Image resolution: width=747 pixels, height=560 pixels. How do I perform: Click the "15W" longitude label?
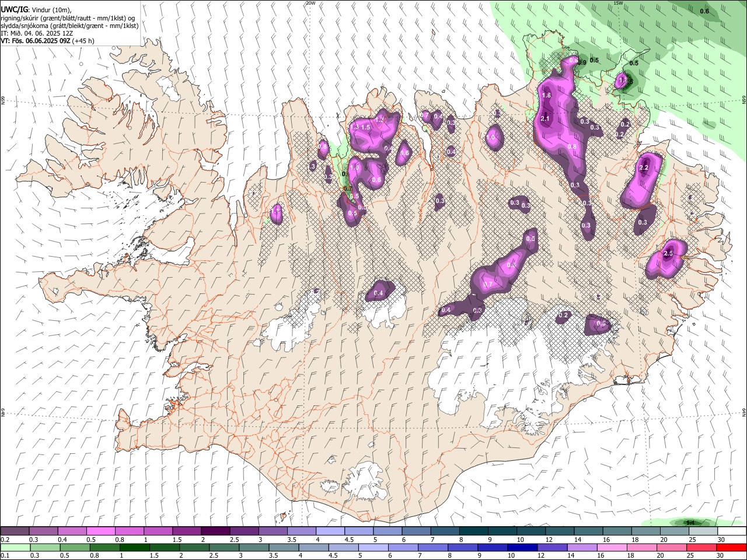(x=619, y=3)
